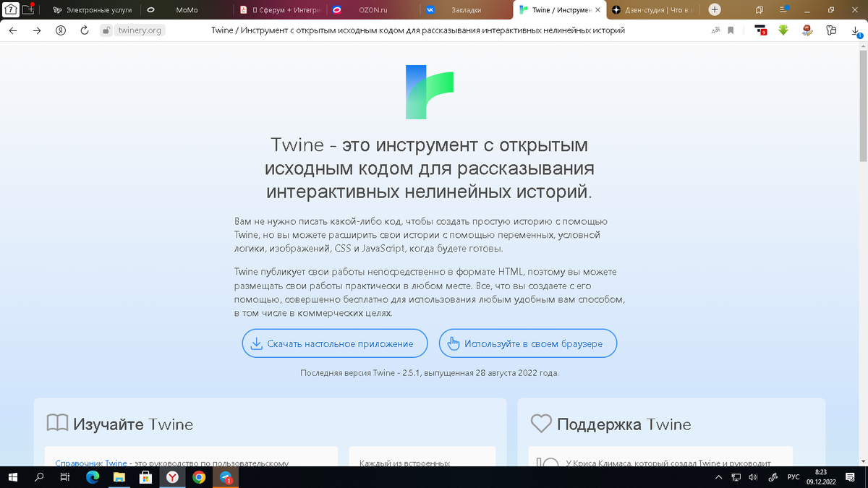868x488 pixels.
Task: Switch input language РУС
Action: (793, 477)
